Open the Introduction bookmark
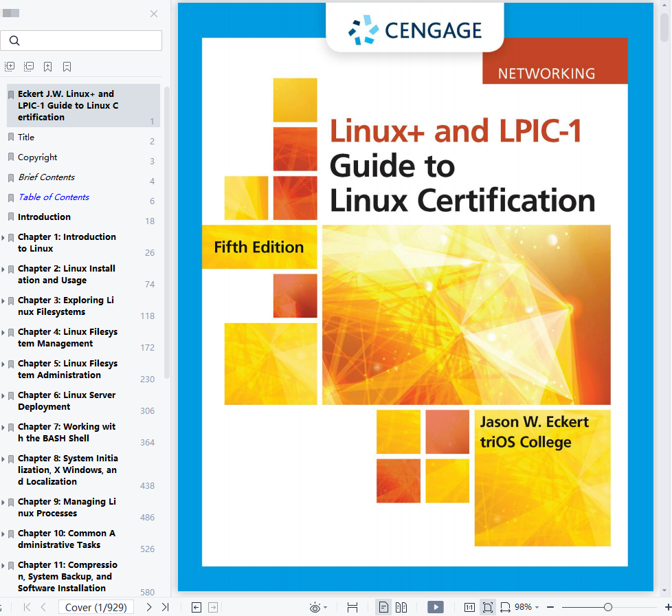 44,217
